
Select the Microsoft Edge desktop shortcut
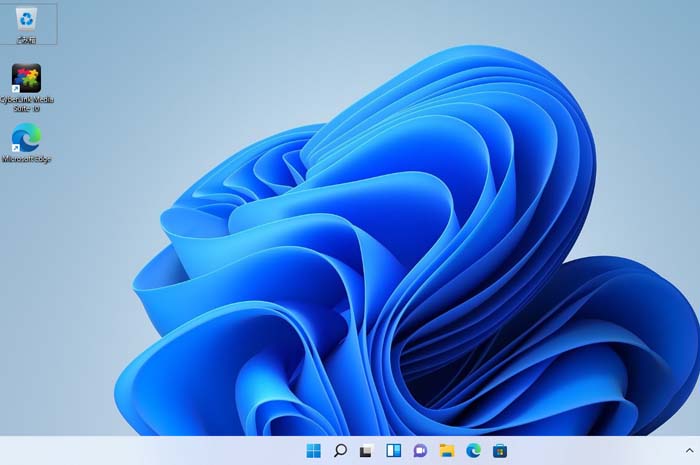pos(26,143)
